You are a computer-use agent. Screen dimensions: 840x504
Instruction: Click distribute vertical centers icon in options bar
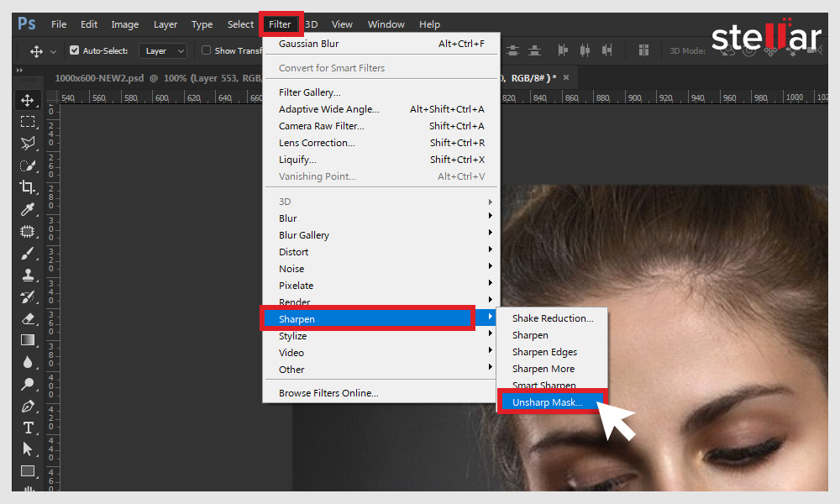pos(512,50)
